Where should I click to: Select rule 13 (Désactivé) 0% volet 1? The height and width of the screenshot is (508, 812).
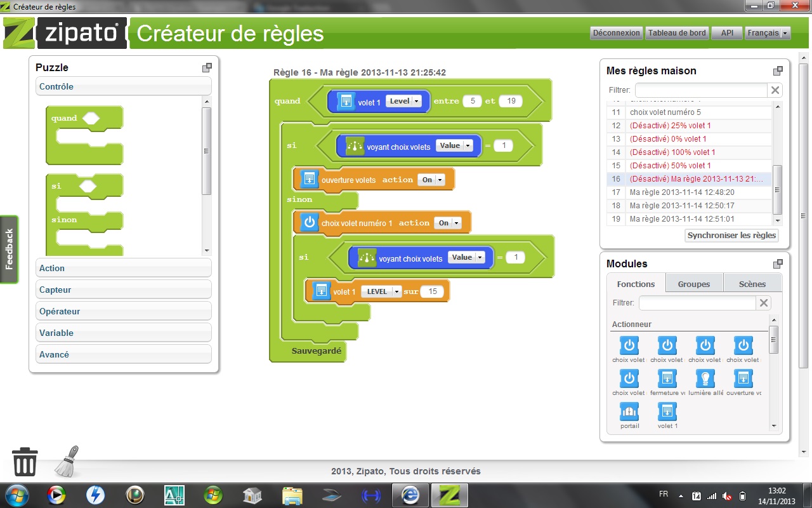(689, 139)
